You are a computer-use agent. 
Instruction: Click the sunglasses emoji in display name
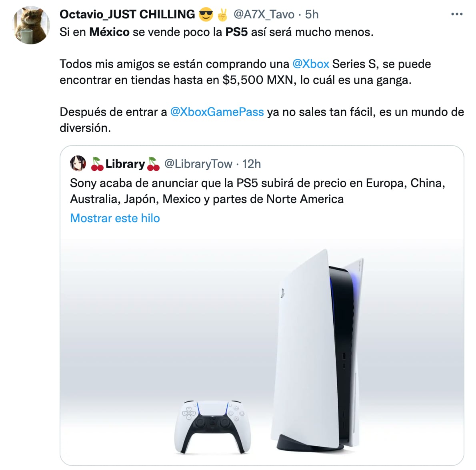coord(206,14)
